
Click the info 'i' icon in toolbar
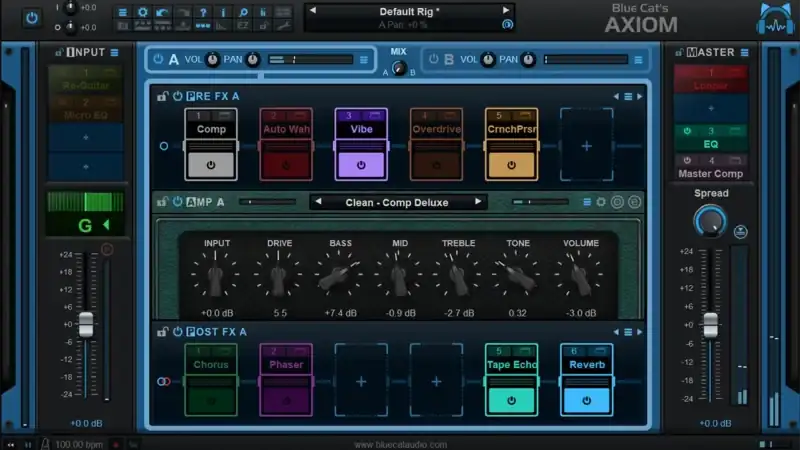(x=223, y=12)
